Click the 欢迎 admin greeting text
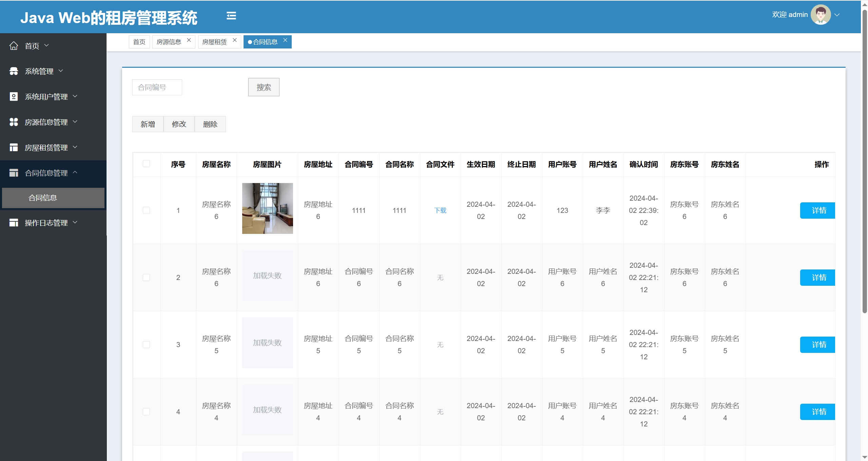 [790, 15]
